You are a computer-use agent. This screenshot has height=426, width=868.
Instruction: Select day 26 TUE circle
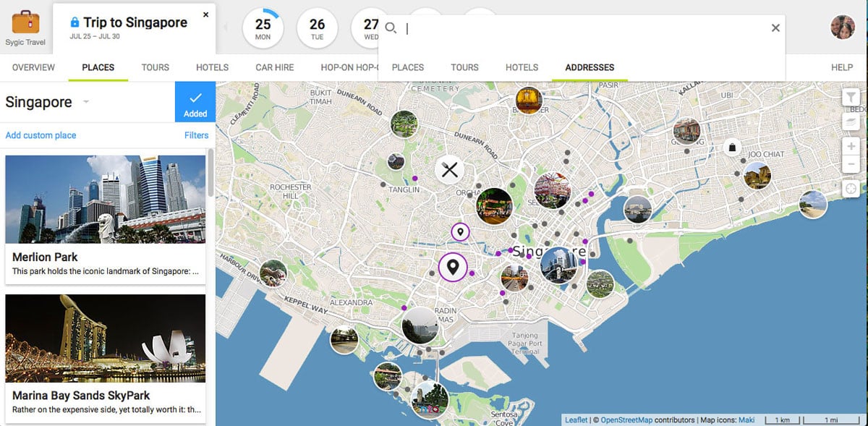[317, 28]
